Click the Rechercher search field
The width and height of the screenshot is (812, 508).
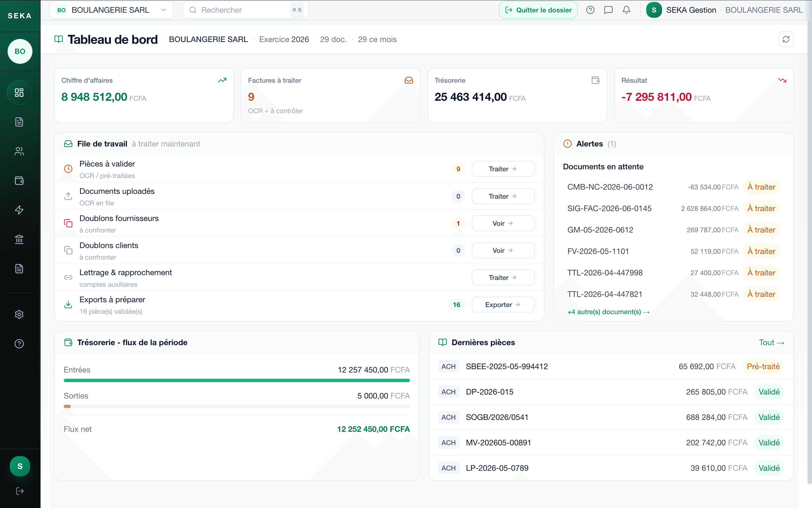(x=246, y=10)
